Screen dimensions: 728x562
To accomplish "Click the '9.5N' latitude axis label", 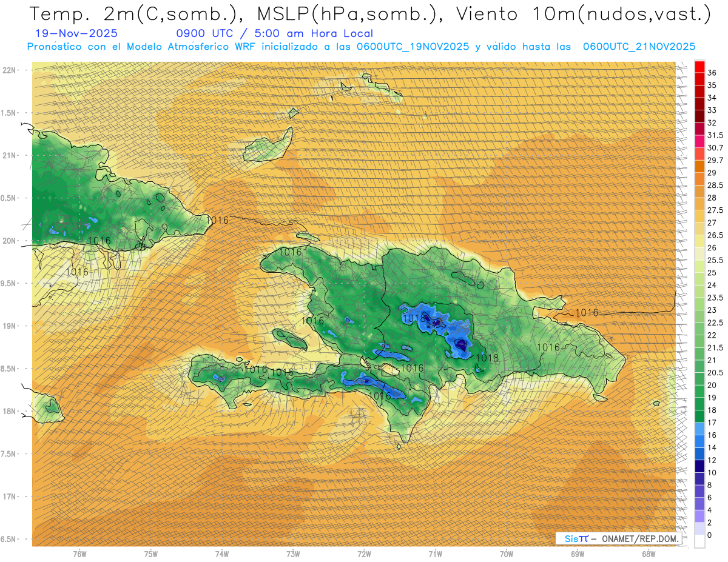I will point(9,283).
